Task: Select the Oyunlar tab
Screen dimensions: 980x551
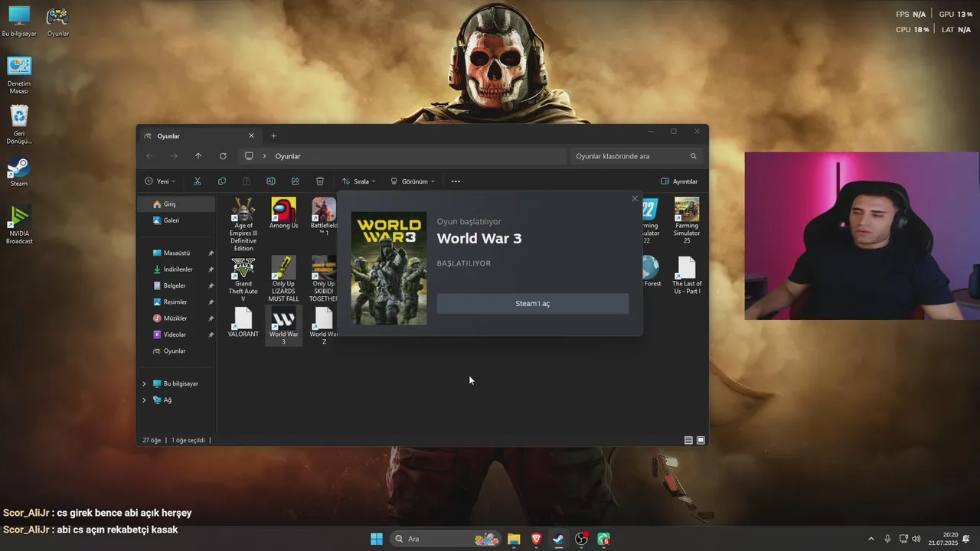Action: [x=199, y=136]
